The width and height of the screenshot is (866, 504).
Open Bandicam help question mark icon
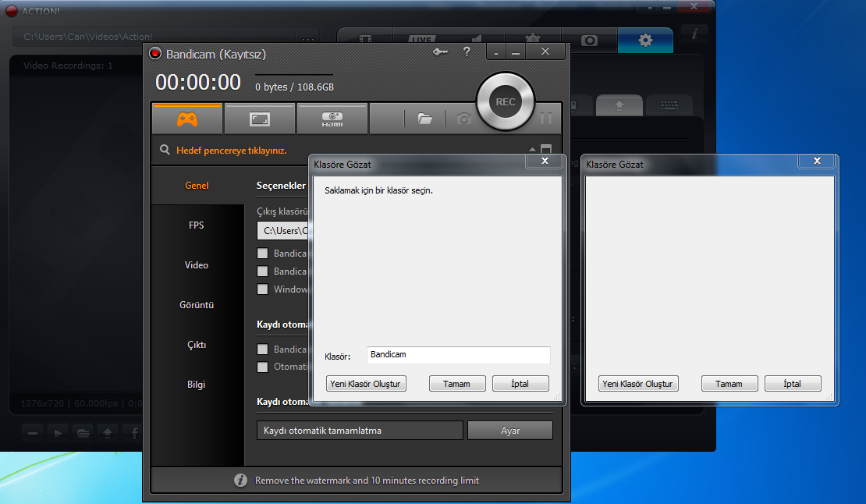467,51
